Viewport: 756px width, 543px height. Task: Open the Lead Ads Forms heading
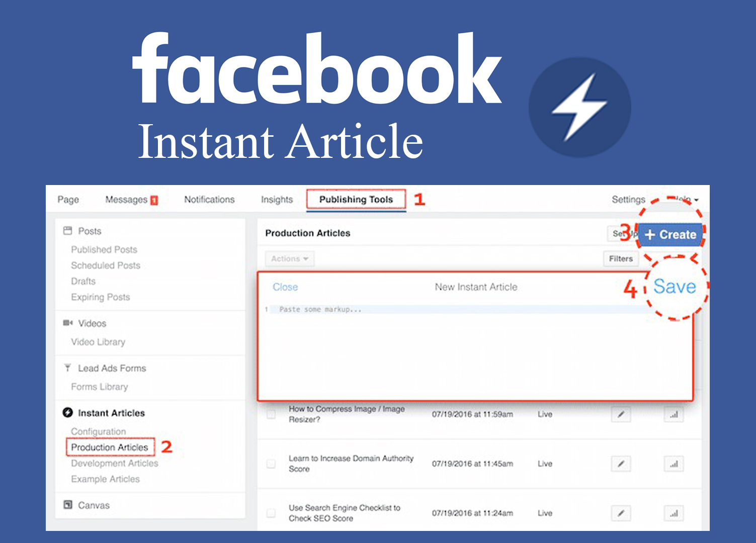(x=112, y=368)
